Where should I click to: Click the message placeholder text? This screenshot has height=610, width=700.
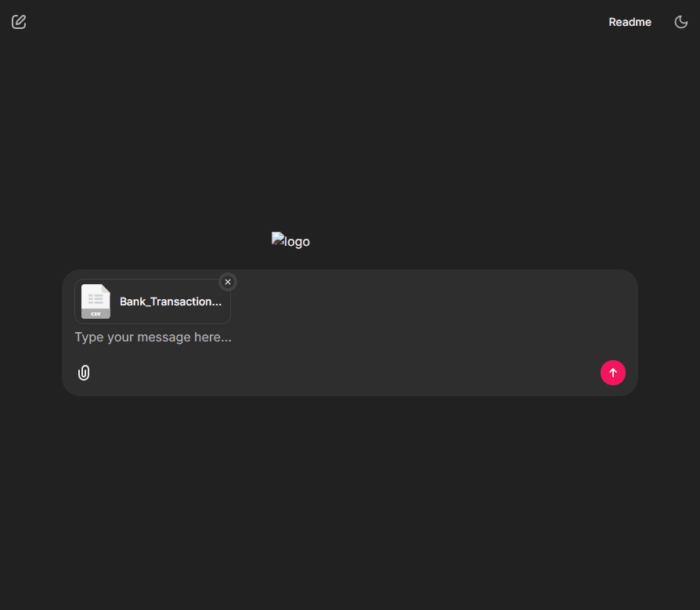(153, 337)
